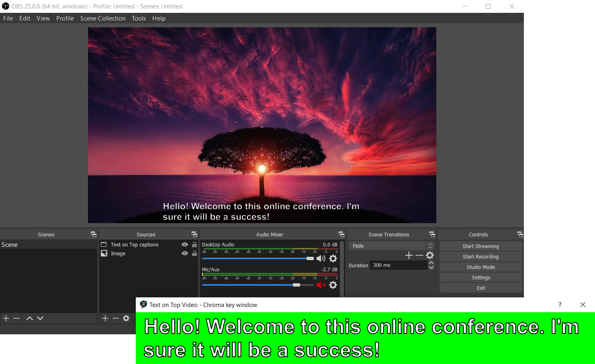The width and height of the screenshot is (595, 364).
Task: Add a new scene with plus icon
Action: coord(6,318)
